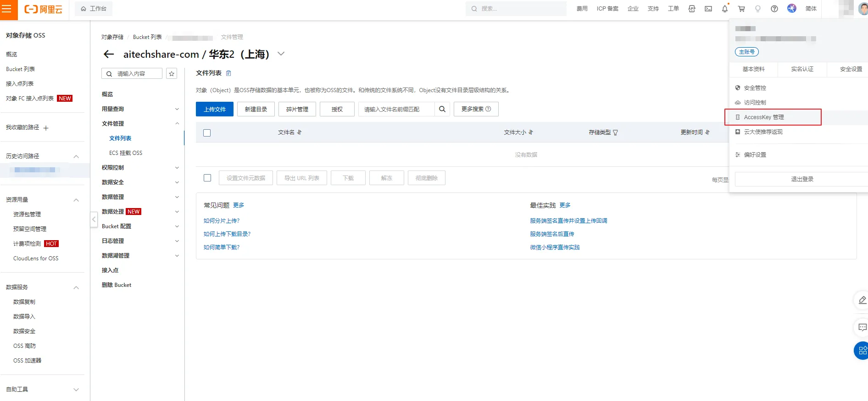Click the edit pencil floating icon
The width and height of the screenshot is (868, 401).
[862, 300]
